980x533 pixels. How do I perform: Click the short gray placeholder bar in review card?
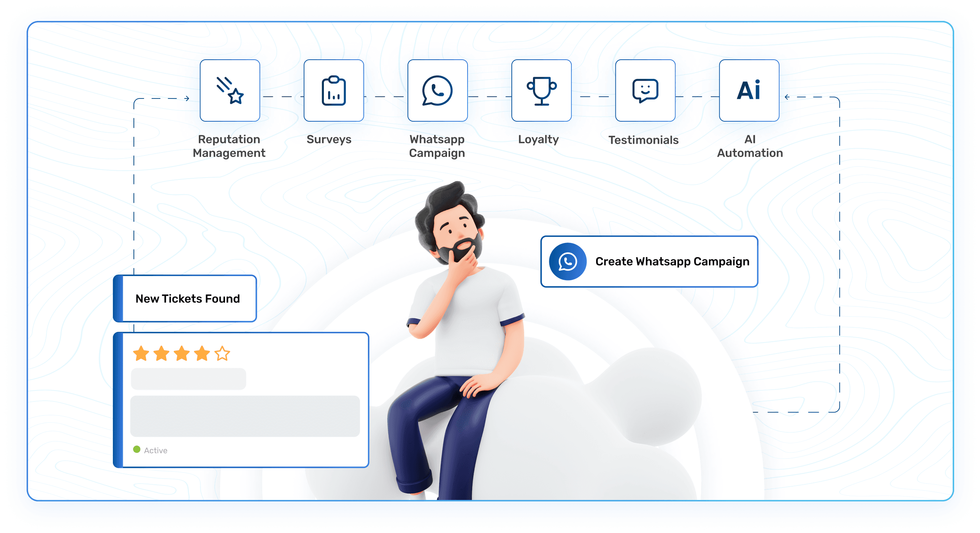pyautogui.click(x=188, y=379)
